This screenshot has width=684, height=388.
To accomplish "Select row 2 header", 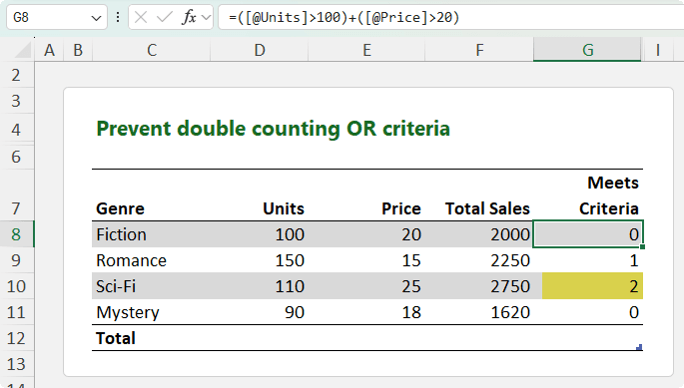I will tap(17, 75).
